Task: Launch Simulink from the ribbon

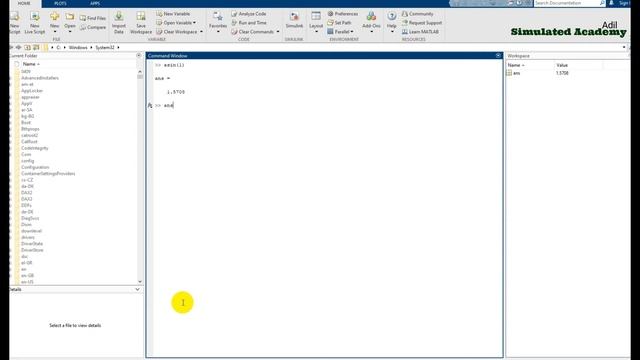Action: point(294,20)
